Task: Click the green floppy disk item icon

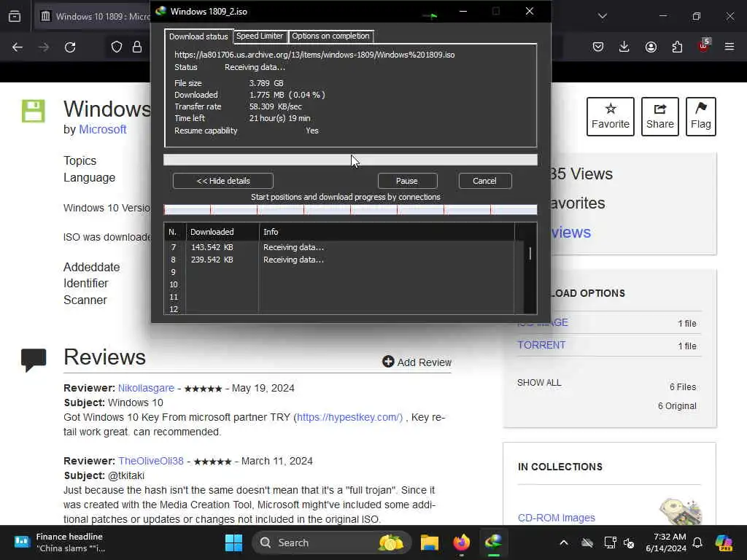Action: coord(34,111)
